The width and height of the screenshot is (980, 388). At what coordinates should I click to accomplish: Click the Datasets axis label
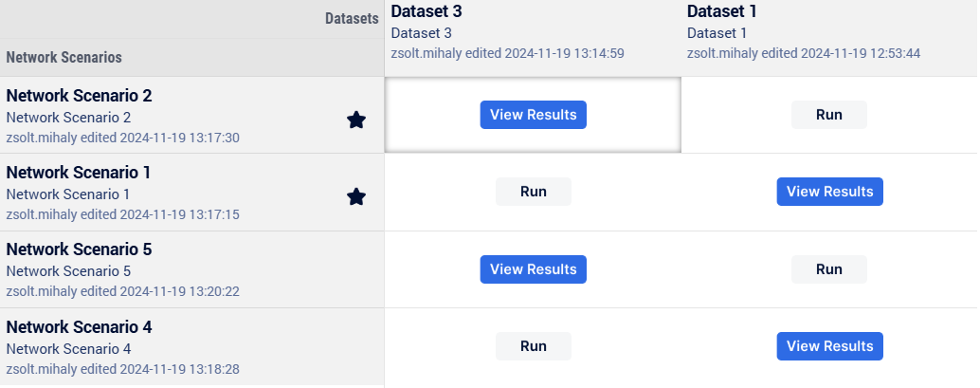pyautogui.click(x=352, y=19)
